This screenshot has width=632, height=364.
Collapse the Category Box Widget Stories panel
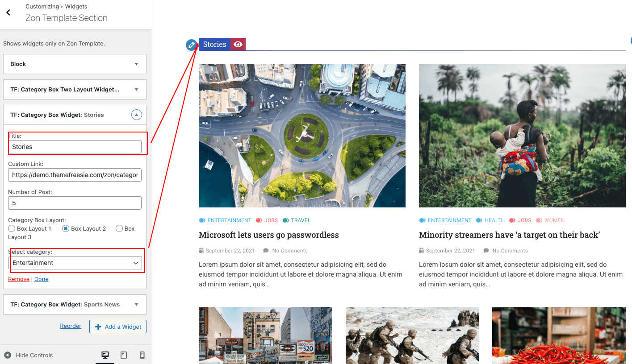pos(137,115)
